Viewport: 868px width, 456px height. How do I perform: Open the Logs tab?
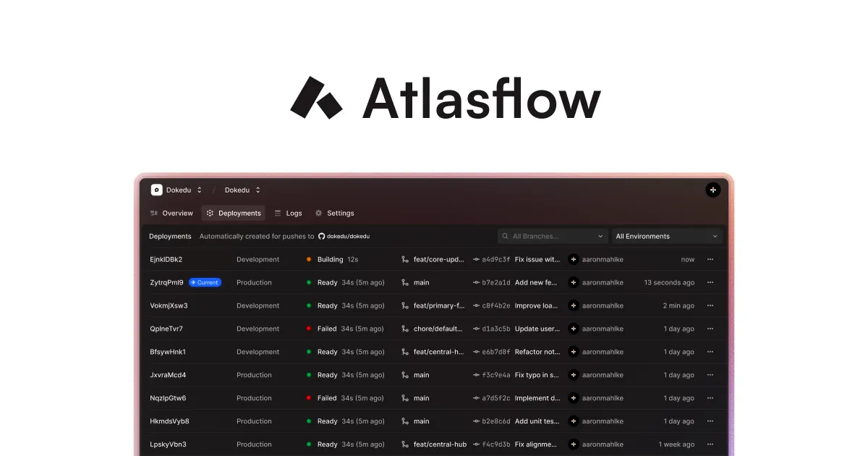point(288,213)
